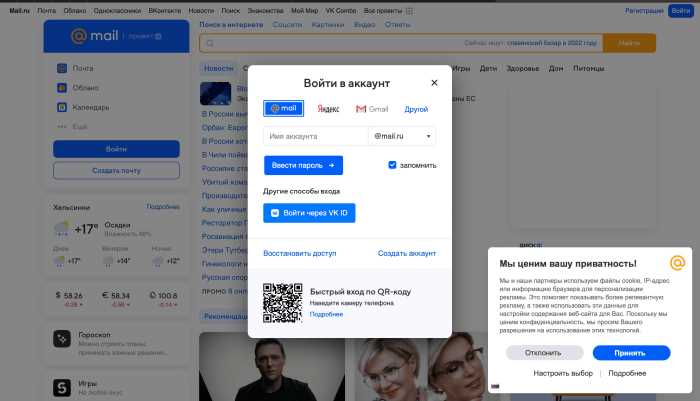This screenshot has width=700, height=401.
Task: Select the Другой provider tab
Action: tap(416, 109)
